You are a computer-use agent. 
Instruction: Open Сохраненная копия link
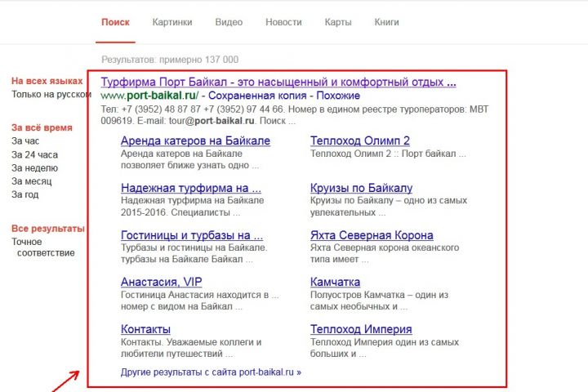257,96
